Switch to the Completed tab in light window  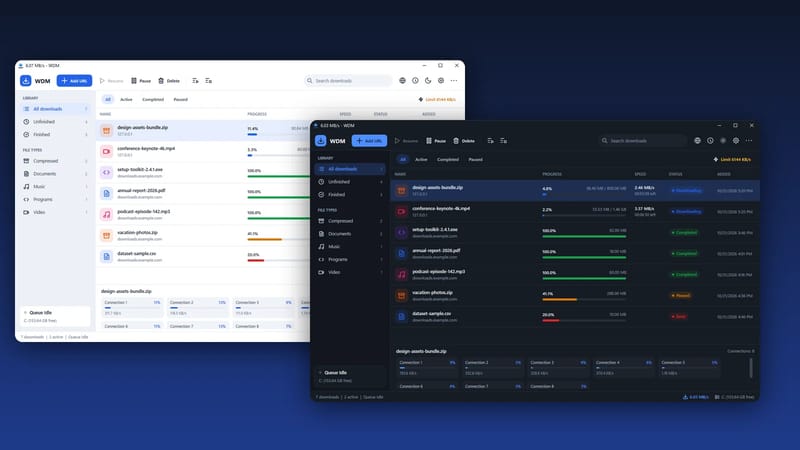(153, 99)
